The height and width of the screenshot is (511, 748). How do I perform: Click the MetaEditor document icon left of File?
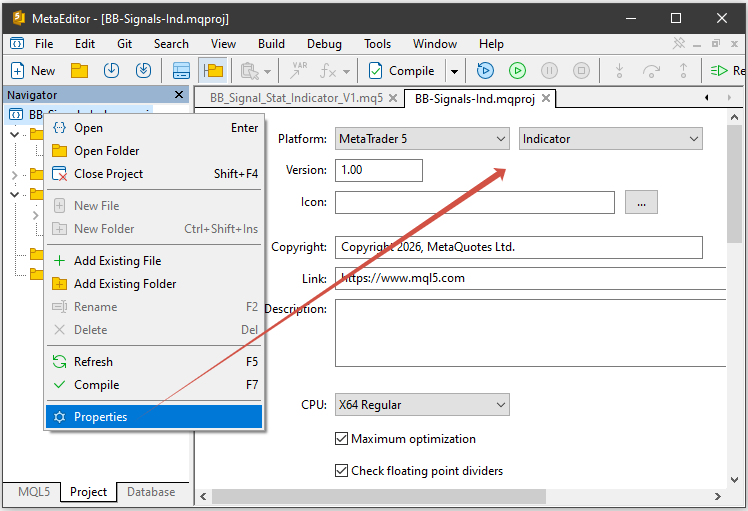tap(17, 43)
